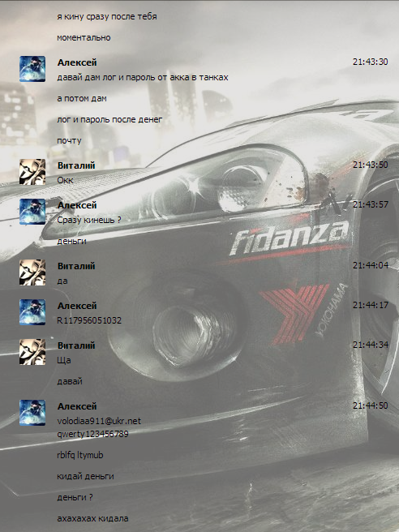
Task: Select message 'кидай деньги'
Action: click(x=85, y=476)
